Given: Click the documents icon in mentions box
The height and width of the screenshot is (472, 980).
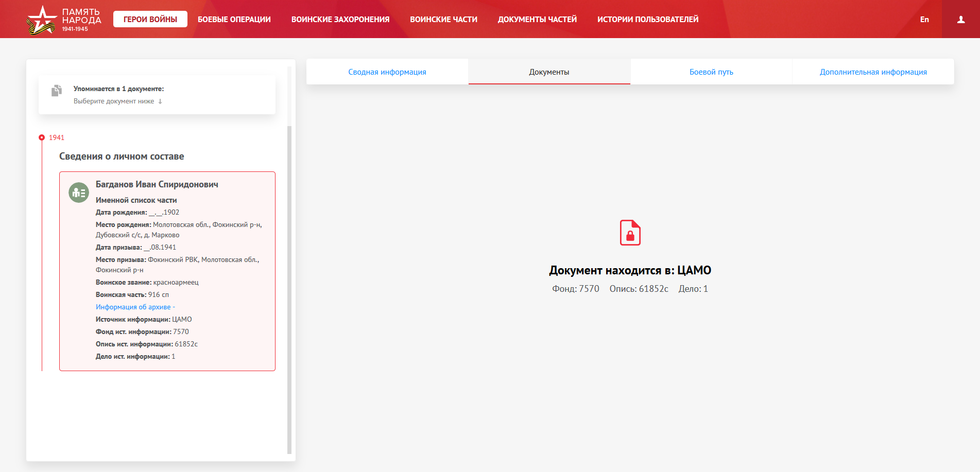Looking at the screenshot, I should pos(57,91).
